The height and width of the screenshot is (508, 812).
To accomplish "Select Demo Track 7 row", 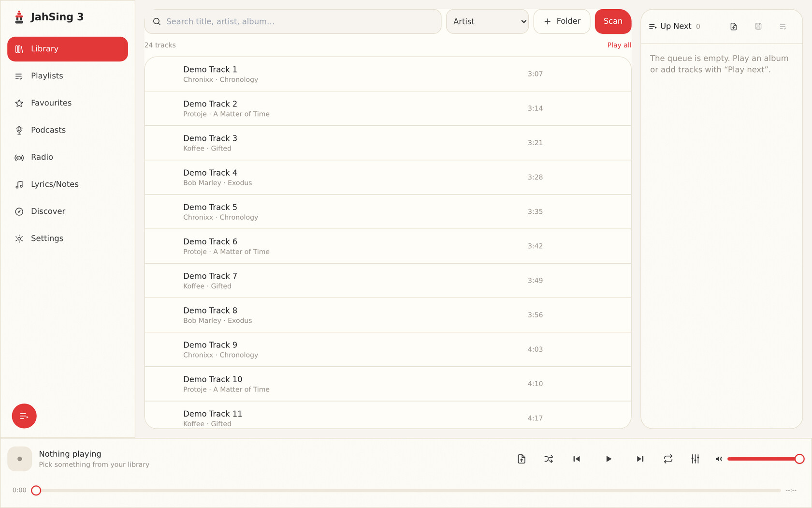I will click(388, 281).
